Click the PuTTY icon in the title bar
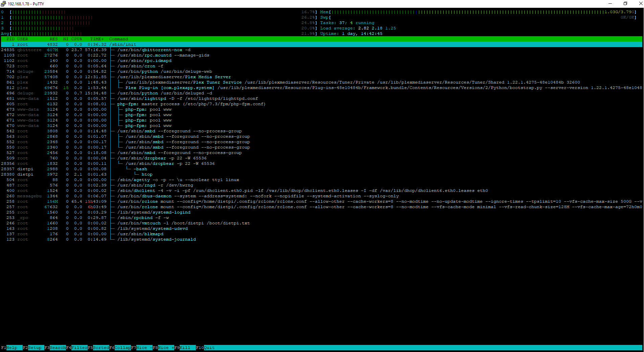Screen dimensions: 644x352 point(3,4)
